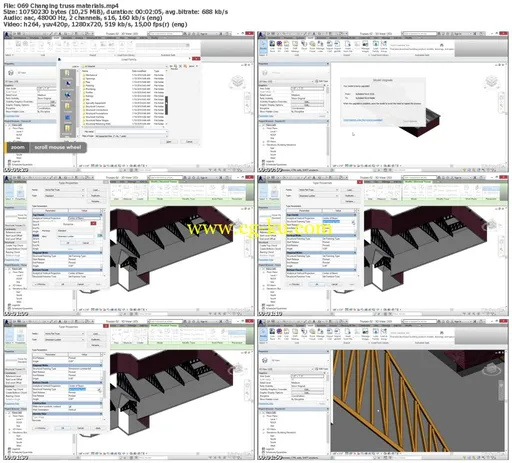Select Decal tool in Model Upgrade frame ribbon
512x463 pixels.
(304, 46)
